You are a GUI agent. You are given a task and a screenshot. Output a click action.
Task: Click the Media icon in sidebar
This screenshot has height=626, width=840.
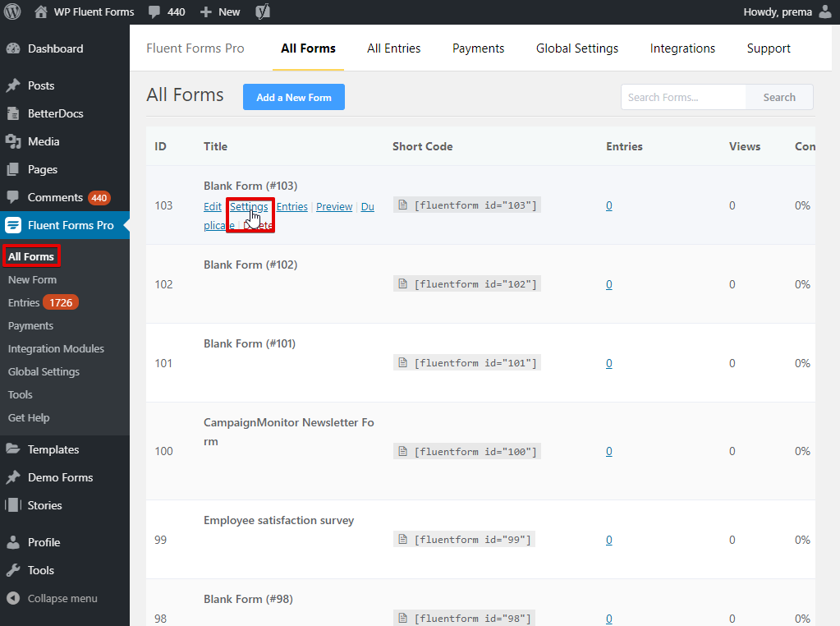(13, 141)
